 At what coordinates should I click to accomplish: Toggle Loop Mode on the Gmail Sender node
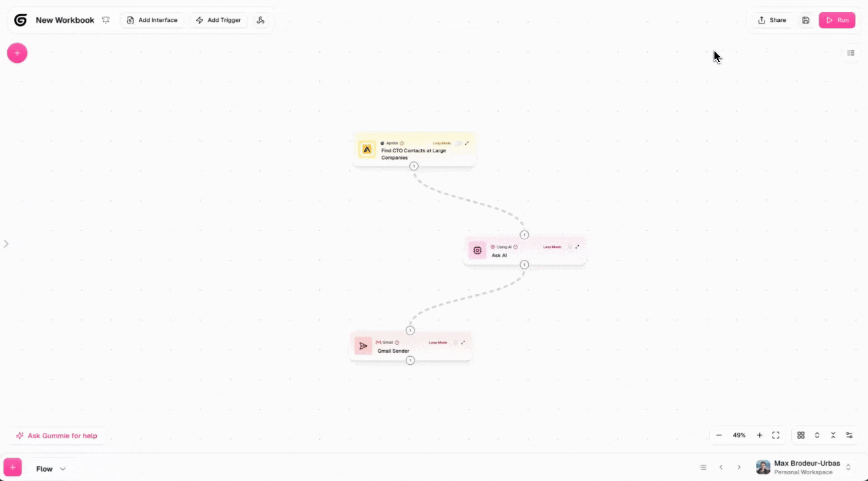(457, 342)
